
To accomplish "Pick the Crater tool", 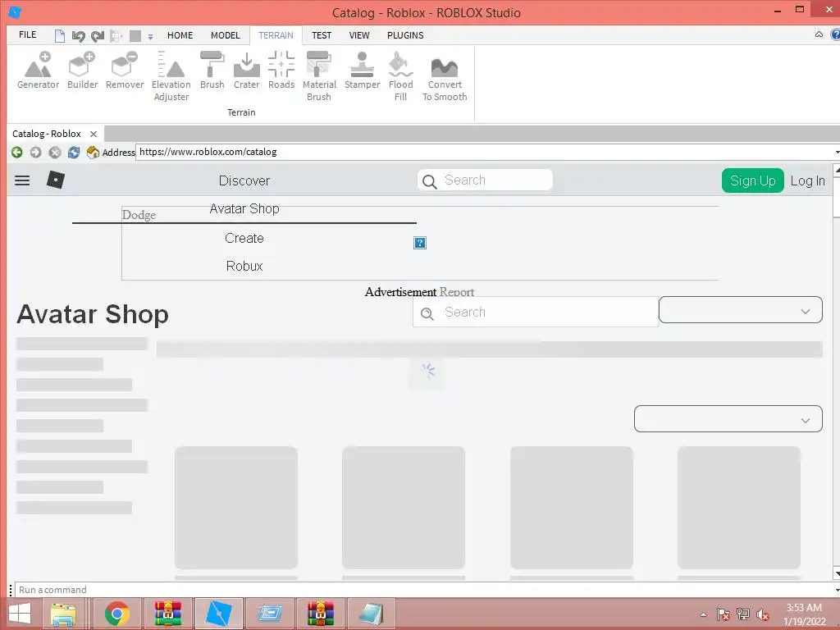I will (246, 71).
